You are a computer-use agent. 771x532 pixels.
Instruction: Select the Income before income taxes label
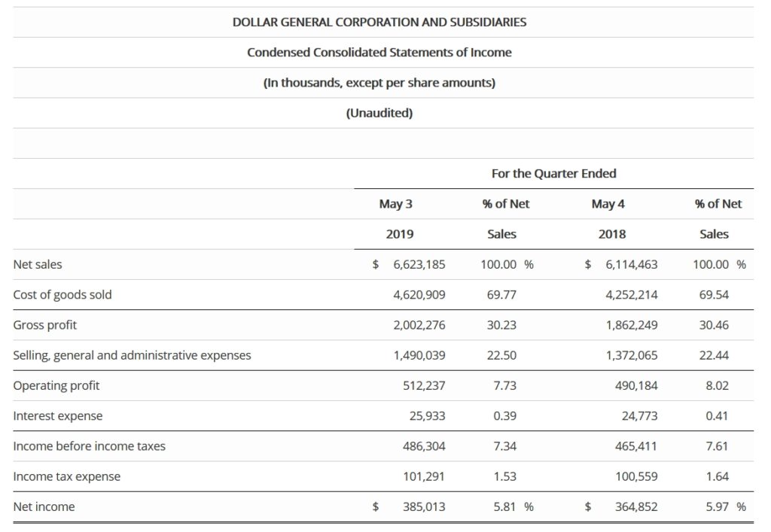(x=90, y=446)
